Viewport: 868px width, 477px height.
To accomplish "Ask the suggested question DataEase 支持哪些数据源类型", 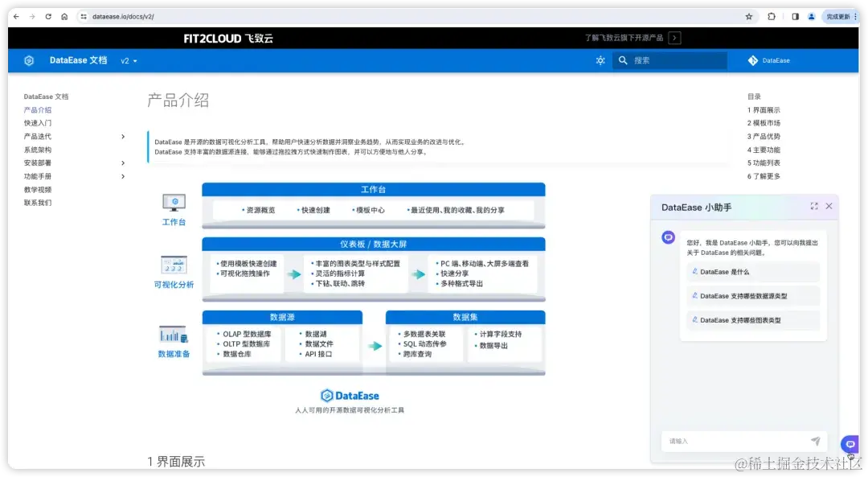I will [x=752, y=296].
